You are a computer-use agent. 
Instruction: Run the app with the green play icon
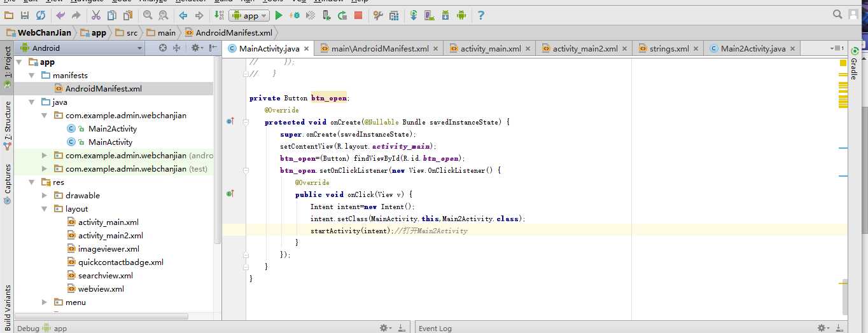coord(278,15)
